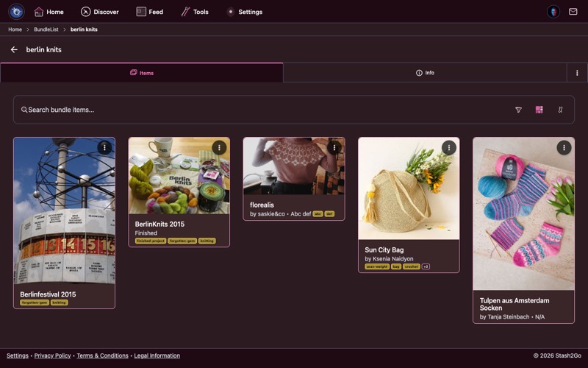Click the Stash2Go logo icon

[16, 12]
